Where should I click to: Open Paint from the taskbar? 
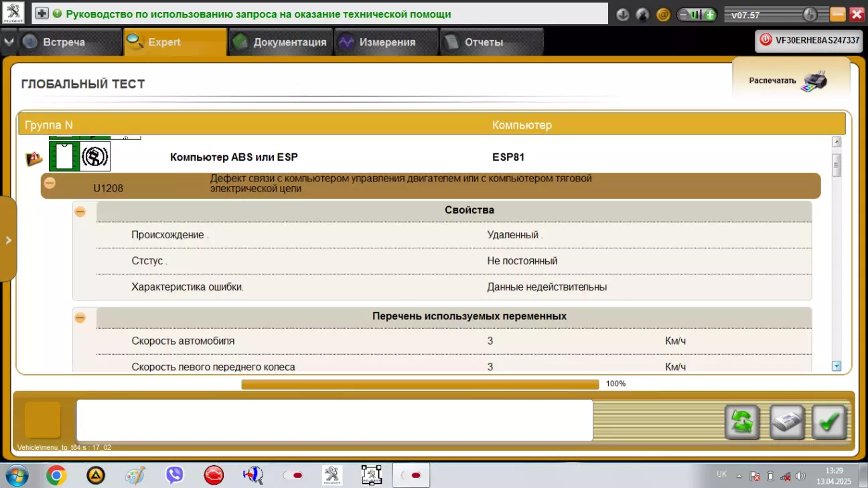pos(135,475)
